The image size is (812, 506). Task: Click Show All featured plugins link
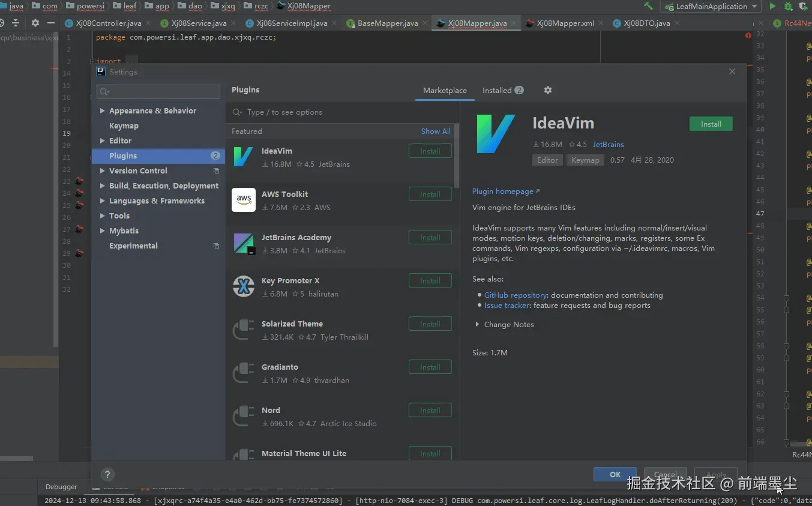(x=436, y=131)
